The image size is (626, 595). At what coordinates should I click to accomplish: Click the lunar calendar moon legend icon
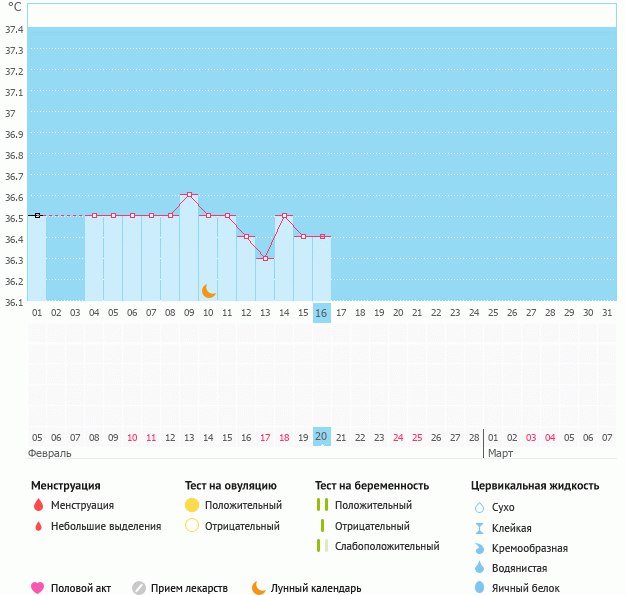pyautogui.click(x=259, y=588)
